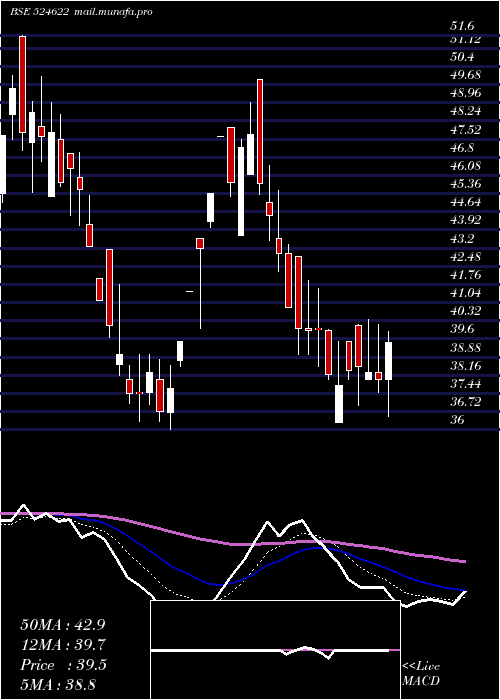Image resolution: width=500 pixels, height=700 pixels.
Task: Click the 48.96 price axis label
Action: coord(465,93)
